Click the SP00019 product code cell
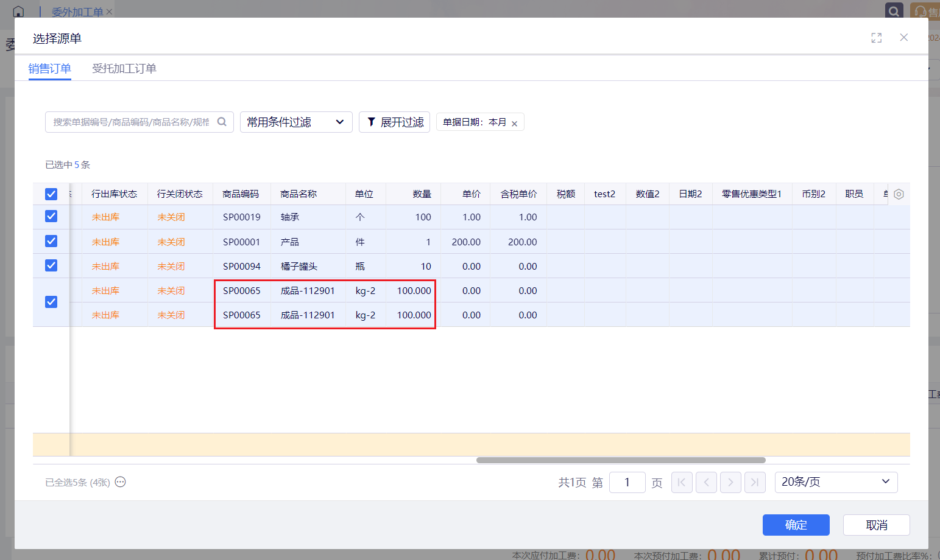 tap(242, 217)
